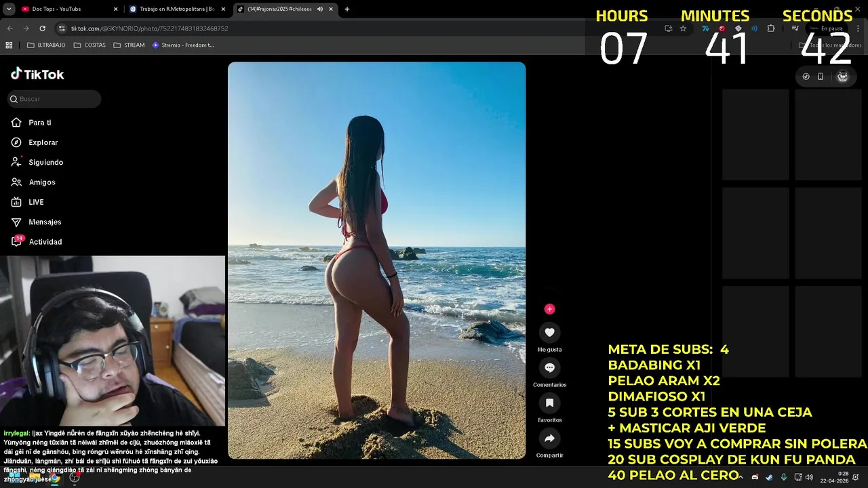Open Comentarios on the post
This screenshot has width=868, height=488.
(x=549, y=367)
